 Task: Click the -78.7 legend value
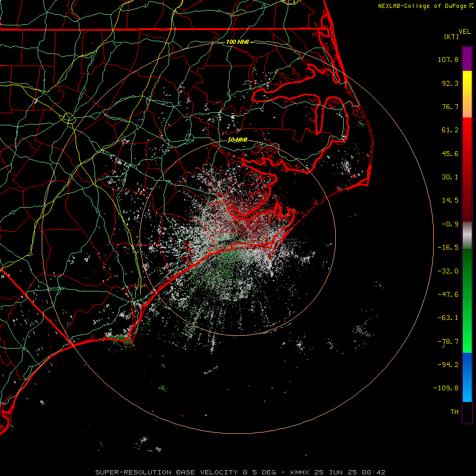pos(448,342)
